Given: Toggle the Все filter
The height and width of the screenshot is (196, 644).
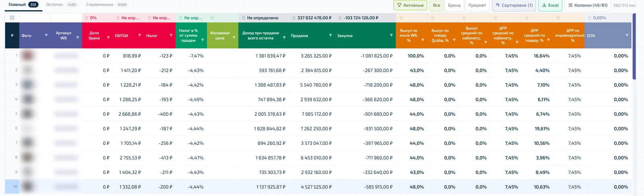Looking at the screenshot, I should [x=436, y=5].
